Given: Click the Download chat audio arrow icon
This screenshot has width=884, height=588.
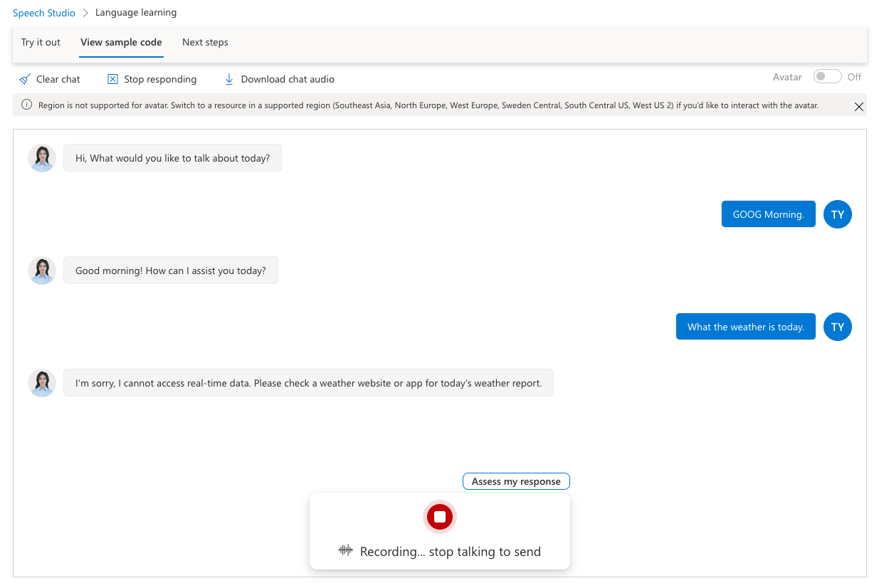Looking at the screenshot, I should (229, 79).
